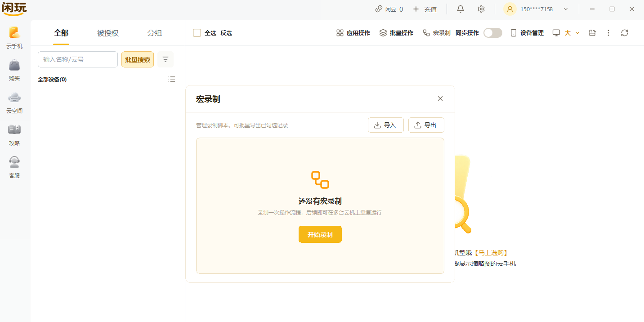644x322 pixels.
Task: Open the 购买 shop section
Action: pos(14,70)
